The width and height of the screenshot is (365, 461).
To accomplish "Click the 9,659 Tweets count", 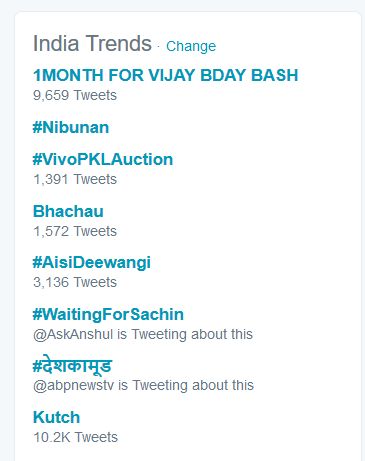I will [75, 95].
